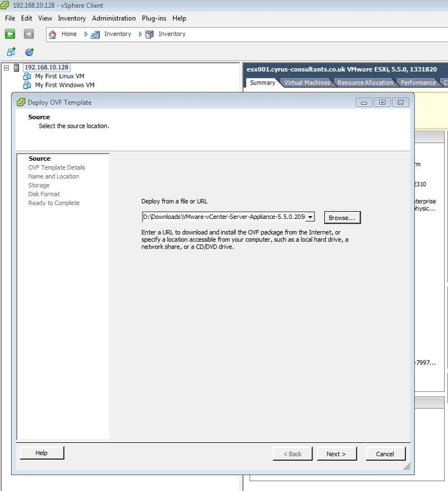The width and height of the screenshot is (448, 491).
Task: Open the file or URL dropdown arrow
Action: tap(310, 217)
